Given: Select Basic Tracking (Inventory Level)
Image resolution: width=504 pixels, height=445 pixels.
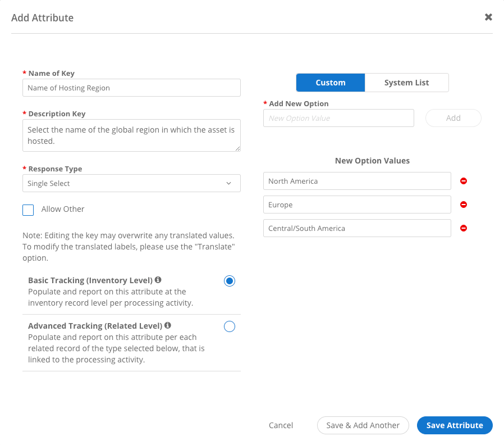Looking at the screenshot, I should point(229,280).
